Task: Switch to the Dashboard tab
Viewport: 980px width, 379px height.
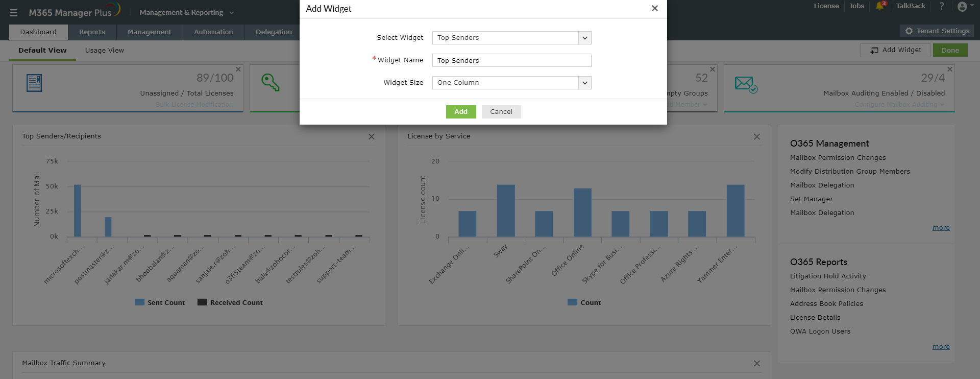Action: coord(38,32)
